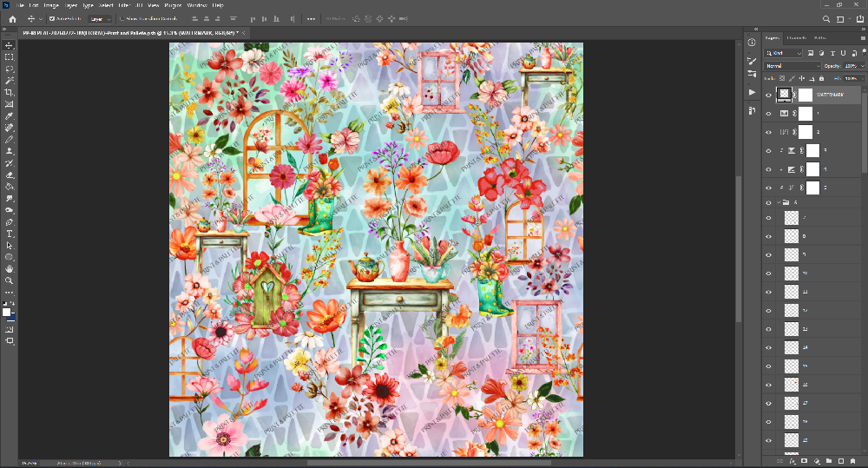Toggle visibility of group 6
The height and width of the screenshot is (468, 868).
[768, 202]
